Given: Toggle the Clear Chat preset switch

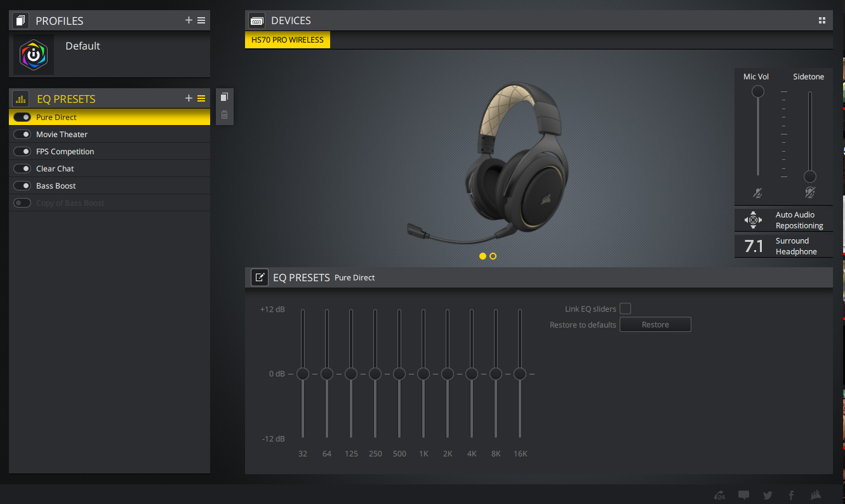Looking at the screenshot, I should coord(22,168).
